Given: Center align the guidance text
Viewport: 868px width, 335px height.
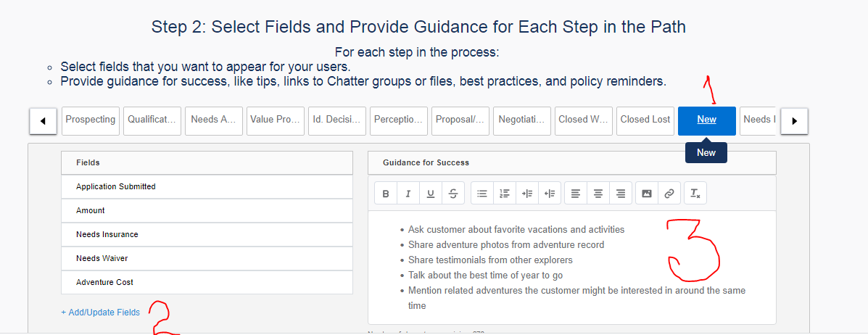Looking at the screenshot, I should [598, 194].
